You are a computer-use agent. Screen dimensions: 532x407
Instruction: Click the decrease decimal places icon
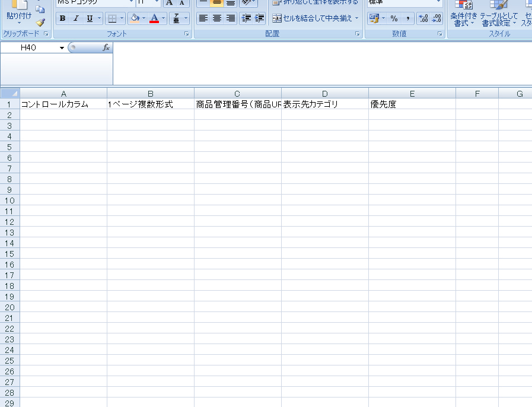coord(437,18)
